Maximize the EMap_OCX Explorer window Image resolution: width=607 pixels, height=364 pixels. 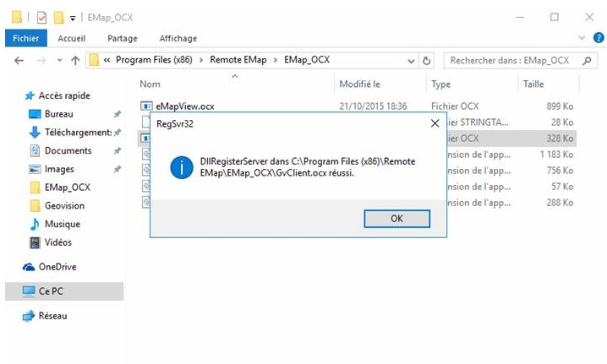point(555,18)
